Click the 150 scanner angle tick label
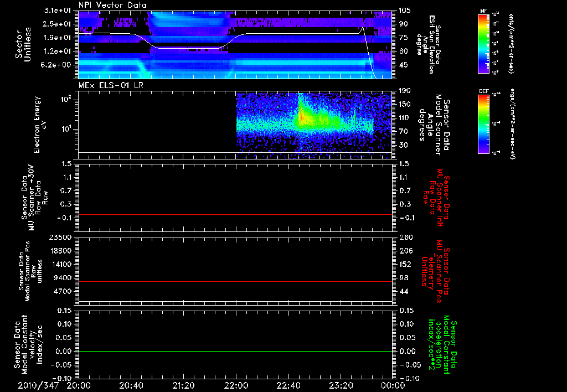Viewport: 567px width, 392px height. (405, 104)
